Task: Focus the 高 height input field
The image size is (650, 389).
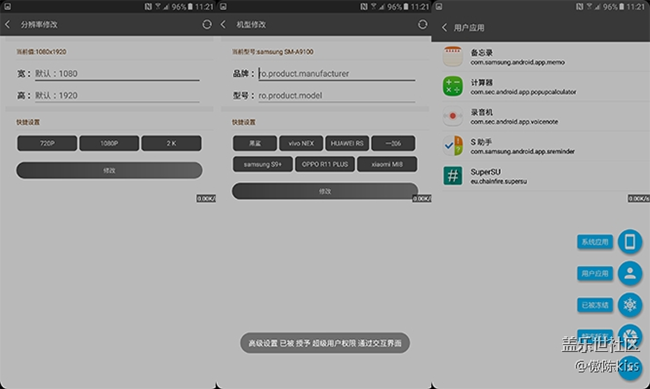Action: click(117, 95)
